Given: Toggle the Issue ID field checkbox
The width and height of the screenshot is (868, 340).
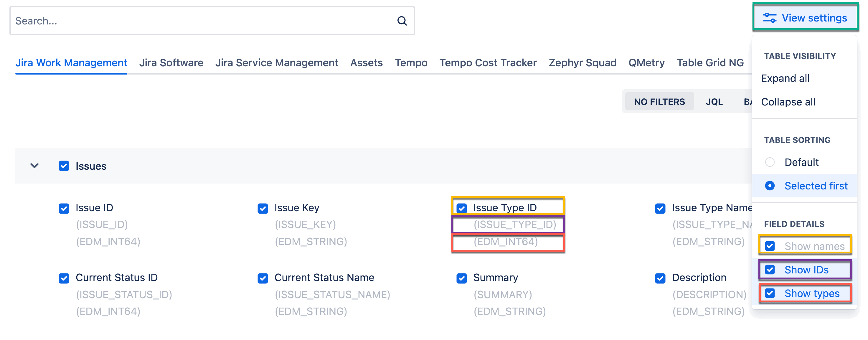Looking at the screenshot, I should (64, 208).
